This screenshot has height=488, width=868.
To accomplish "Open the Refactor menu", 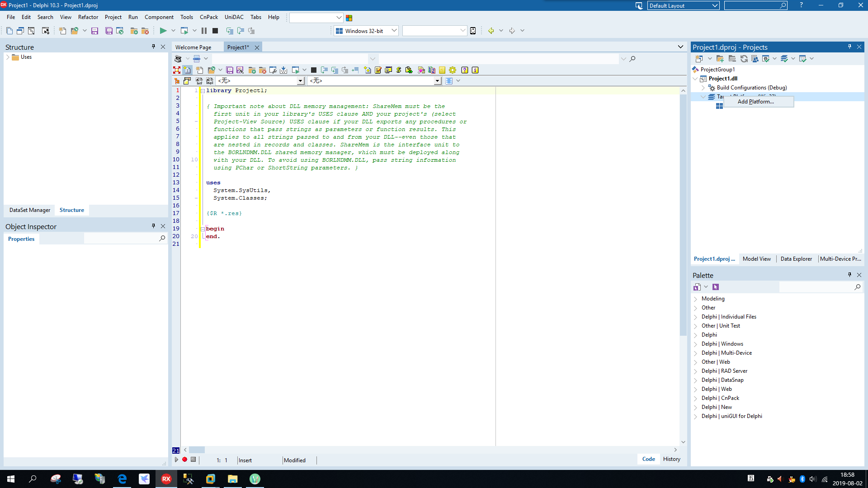I will (x=88, y=17).
